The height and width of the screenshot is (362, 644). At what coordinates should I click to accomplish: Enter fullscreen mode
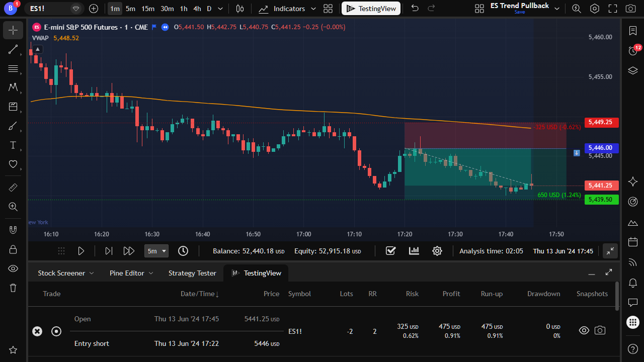(x=612, y=9)
